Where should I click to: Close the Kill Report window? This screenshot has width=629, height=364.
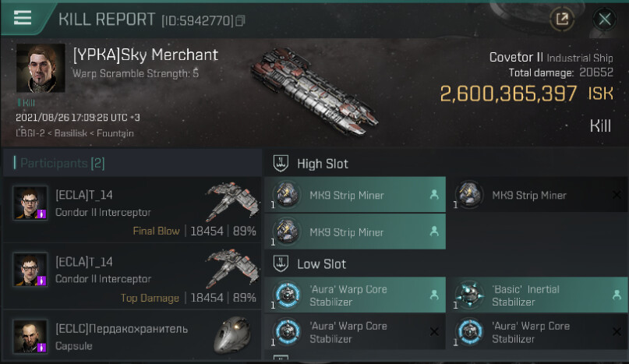tap(604, 19)
